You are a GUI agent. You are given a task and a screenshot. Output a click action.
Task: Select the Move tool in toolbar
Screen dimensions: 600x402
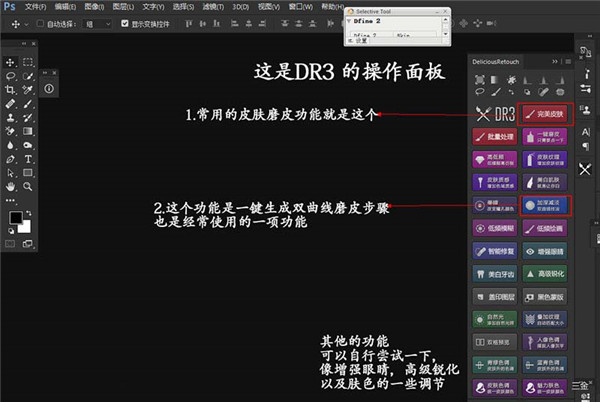click(10, 63)
